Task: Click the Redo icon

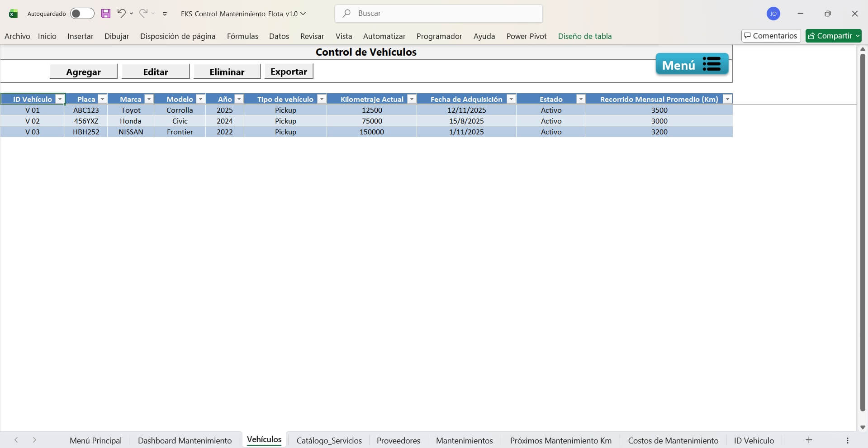Action: (143, 14)
